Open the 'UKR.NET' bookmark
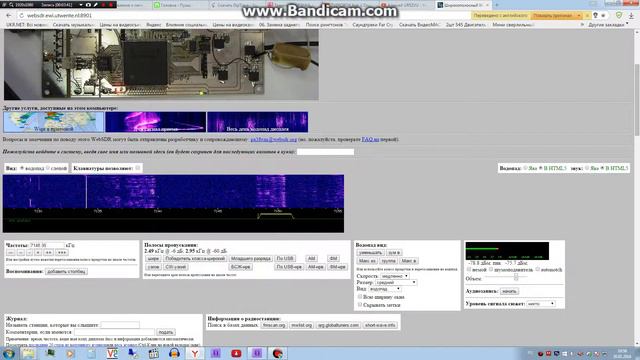This screenshot has width=640, height=360. tap(26, 25)
